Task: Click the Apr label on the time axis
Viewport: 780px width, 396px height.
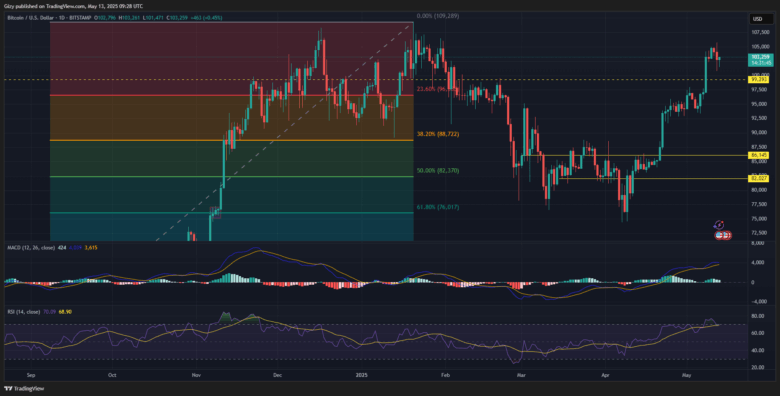Action: 604,376
